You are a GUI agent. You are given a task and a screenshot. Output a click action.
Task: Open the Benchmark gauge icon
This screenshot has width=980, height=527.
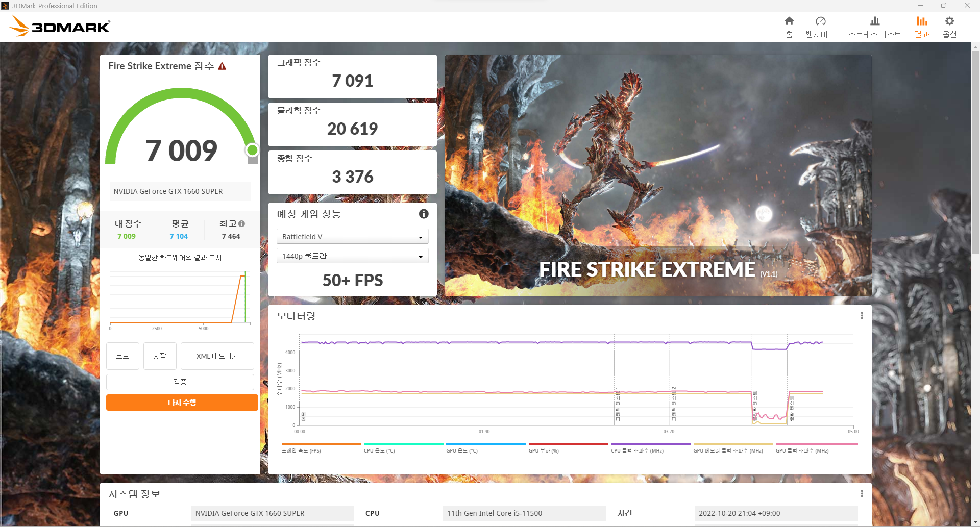820,21
